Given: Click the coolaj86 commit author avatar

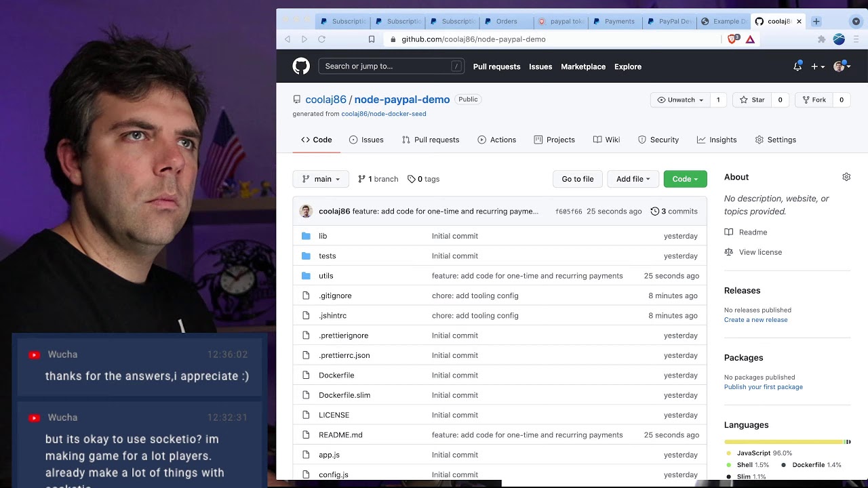Looking at the screenshot, I should pos(306,211).
